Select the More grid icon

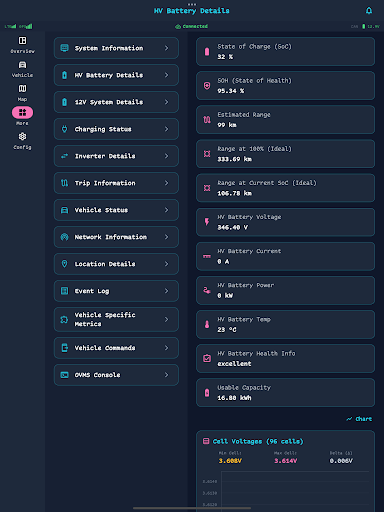tap(22, 113)
